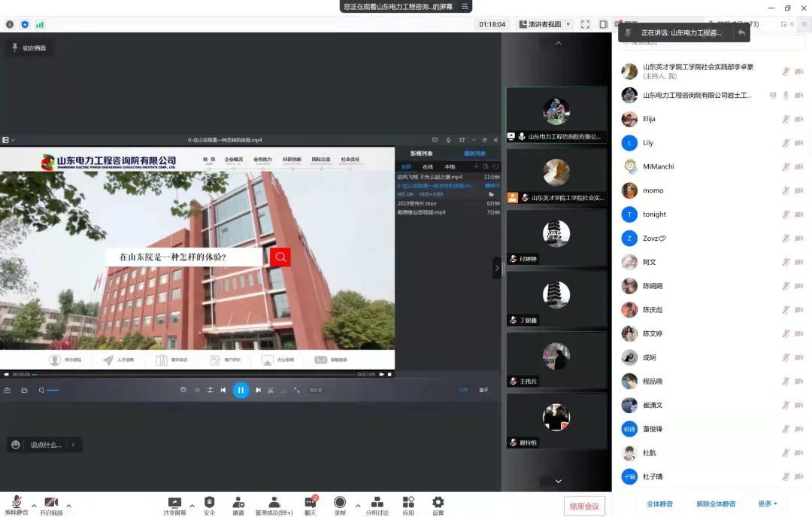The height and width of the screenshot is (517, 812).
Task: Expand recording options arrow beside 录制
Action: (x=358, y=506)
